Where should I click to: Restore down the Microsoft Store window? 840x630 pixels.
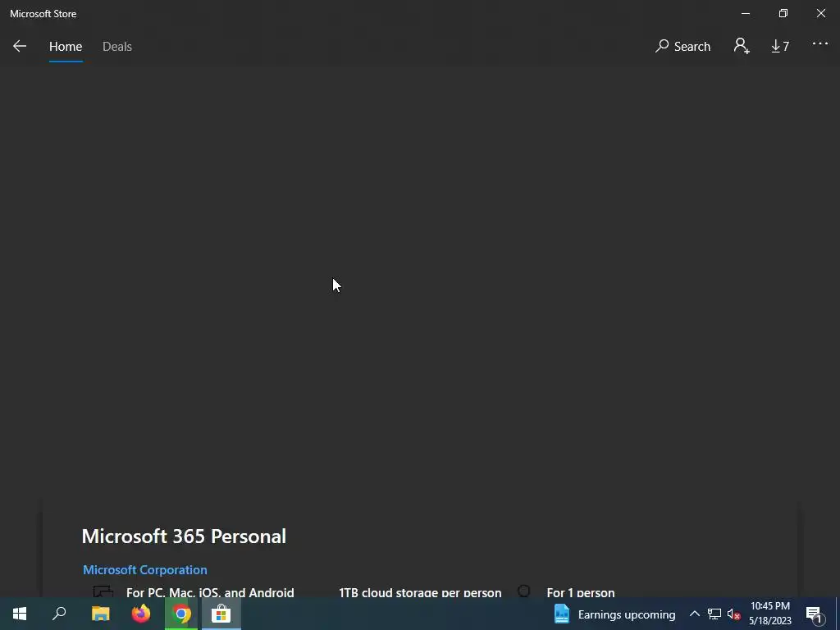click(783, 13)
